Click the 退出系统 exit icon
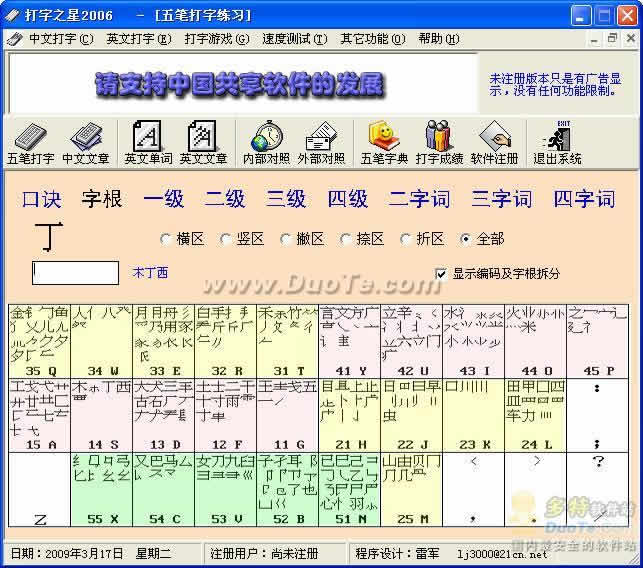This screenshot has height=568, width=643. click(557, 141)
